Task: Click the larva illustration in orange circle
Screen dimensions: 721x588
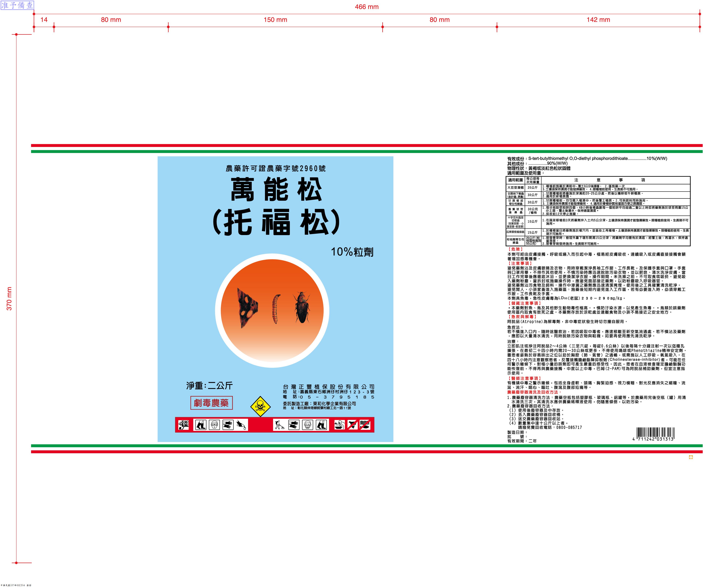Action: click(276, 308)
